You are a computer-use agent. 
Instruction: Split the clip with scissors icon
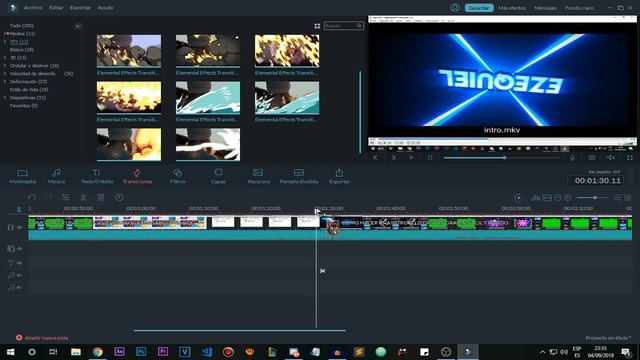tap(83, 198)
